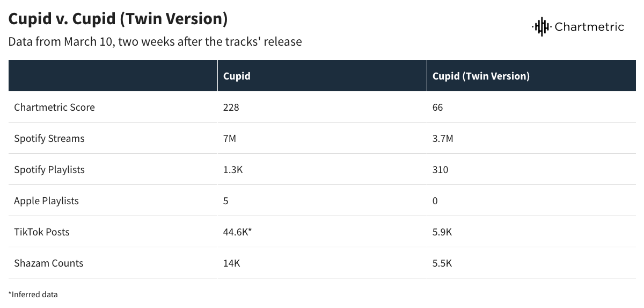Image resolution: width=644 pixels, height=308 pixels.
Task: Click the Shazam Counts row label
Action: tap(49, 263)
